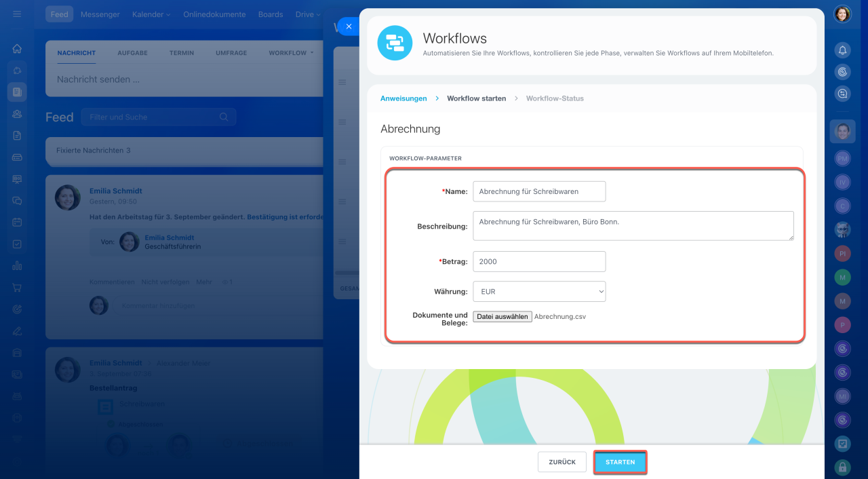Open the lock icon at right panel bottom

[x=842, y=467]
